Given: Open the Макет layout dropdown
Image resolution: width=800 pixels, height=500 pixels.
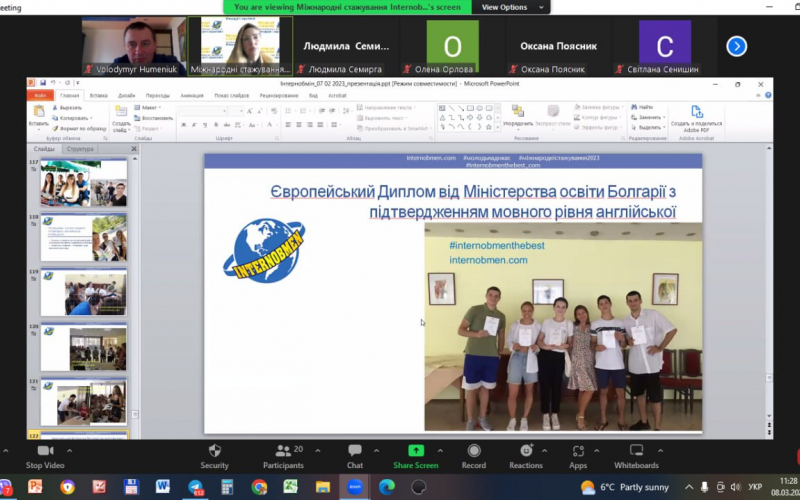Looking at the screenshot, I should click(x=148, y=108).
